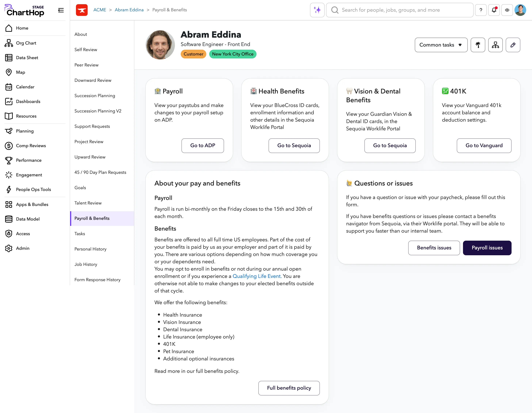Viewport: 532px width, 413px height.
Task: Select the Succession Planning tab
Action: pyautogui.click(x=102, y=96)
